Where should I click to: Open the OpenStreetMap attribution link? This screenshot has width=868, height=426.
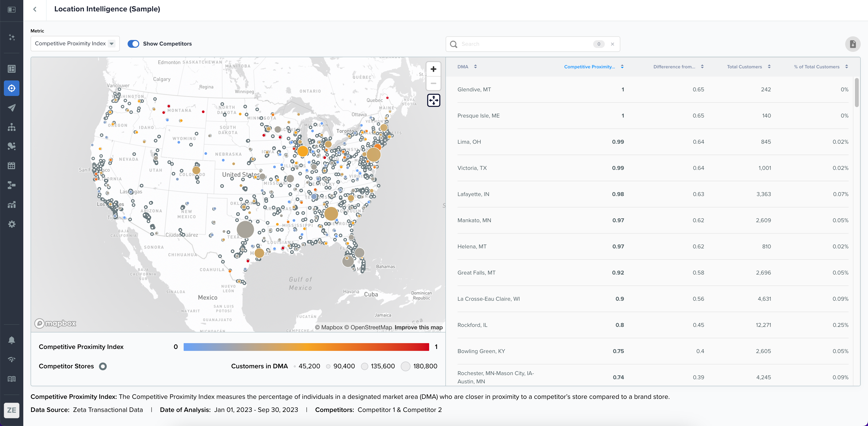368,327
